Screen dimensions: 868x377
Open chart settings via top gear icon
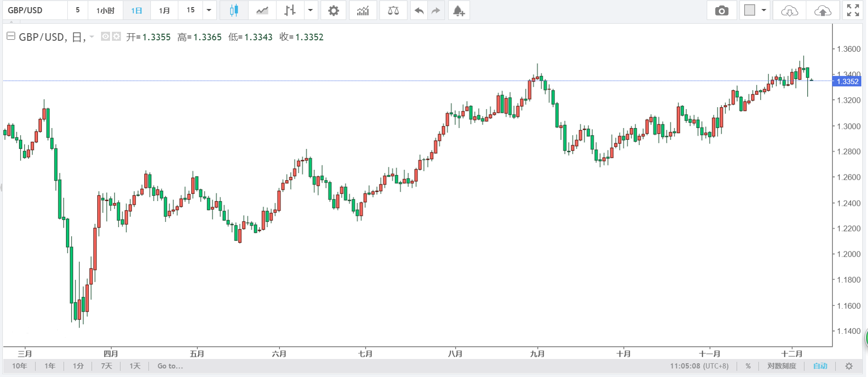pos(333,10)
